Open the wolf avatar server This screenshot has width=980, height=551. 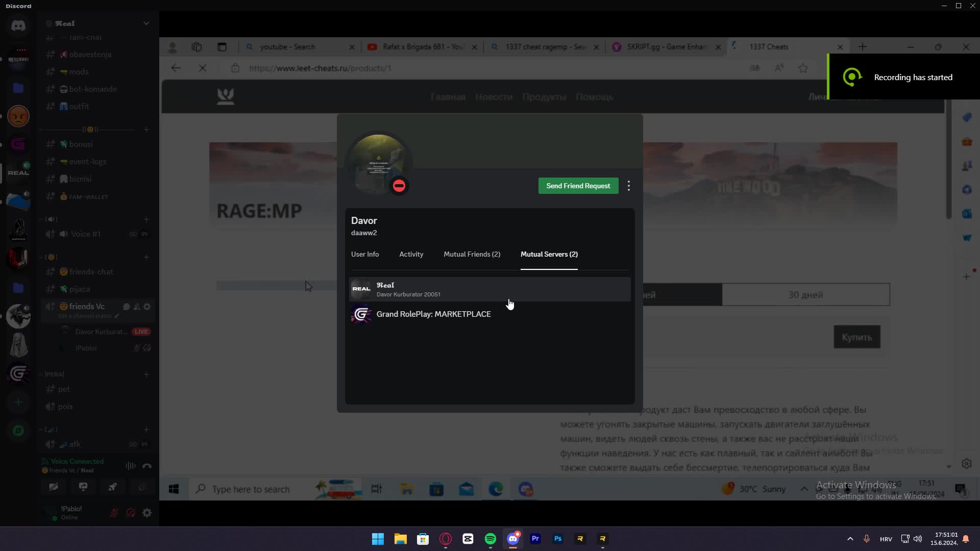pyautogui.click(x=18, y=316)
